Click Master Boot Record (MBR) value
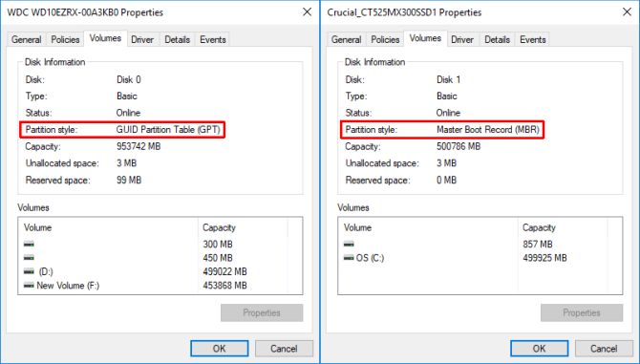Image resolution: width=640 pixels, height=364 pixels. pos(488,130)
